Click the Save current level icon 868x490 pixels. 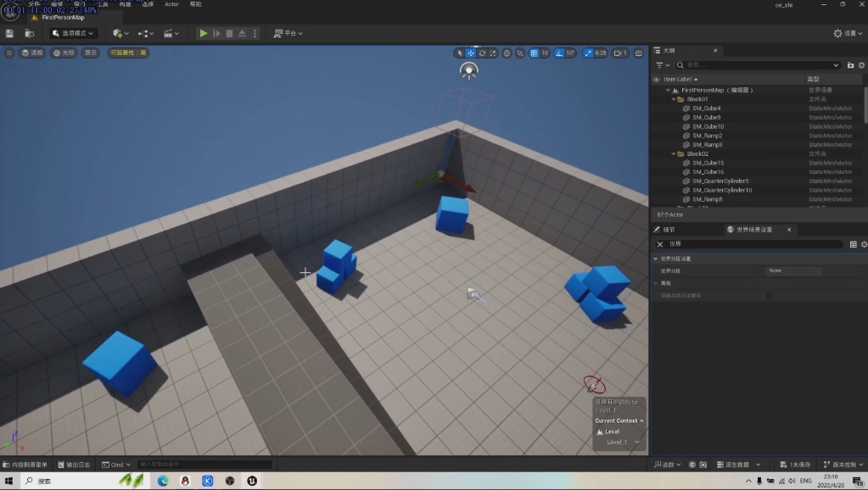click(9, 33)
